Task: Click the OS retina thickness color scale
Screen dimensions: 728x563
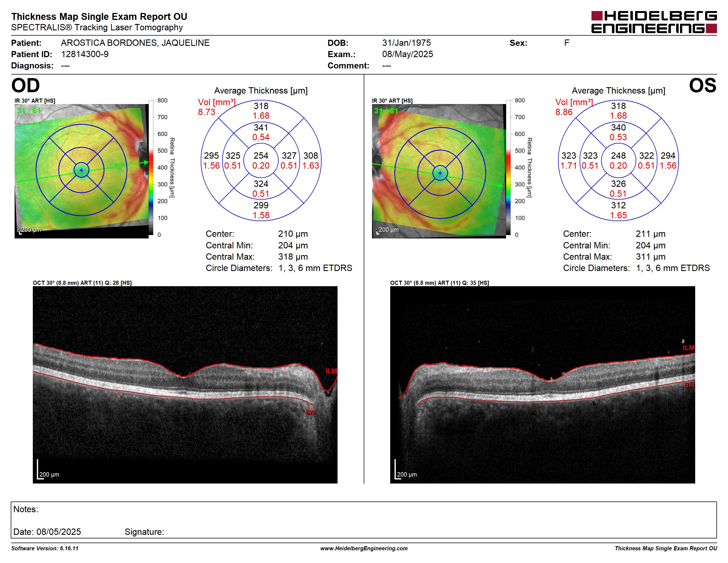Action: (508, 168)
